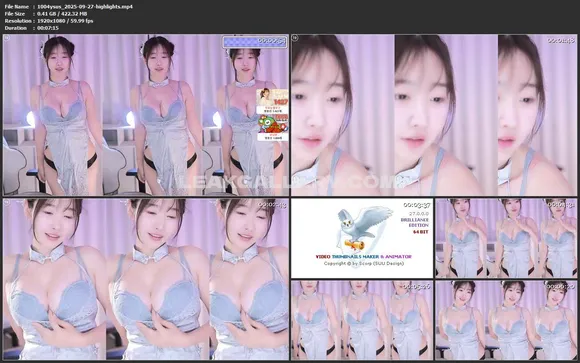Click the Copyright by Scorp (SUU Design) line
This screenshot has height=363, width=580.
click(364, 263)
